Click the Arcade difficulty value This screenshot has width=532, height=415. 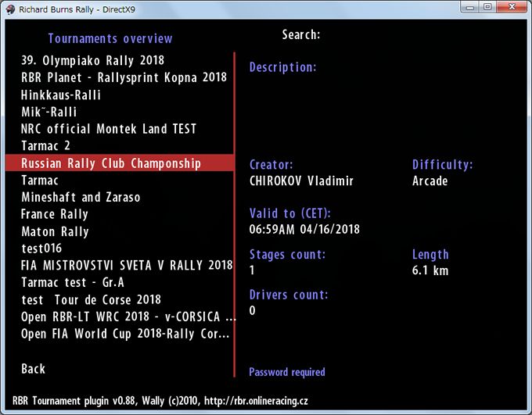430,181
